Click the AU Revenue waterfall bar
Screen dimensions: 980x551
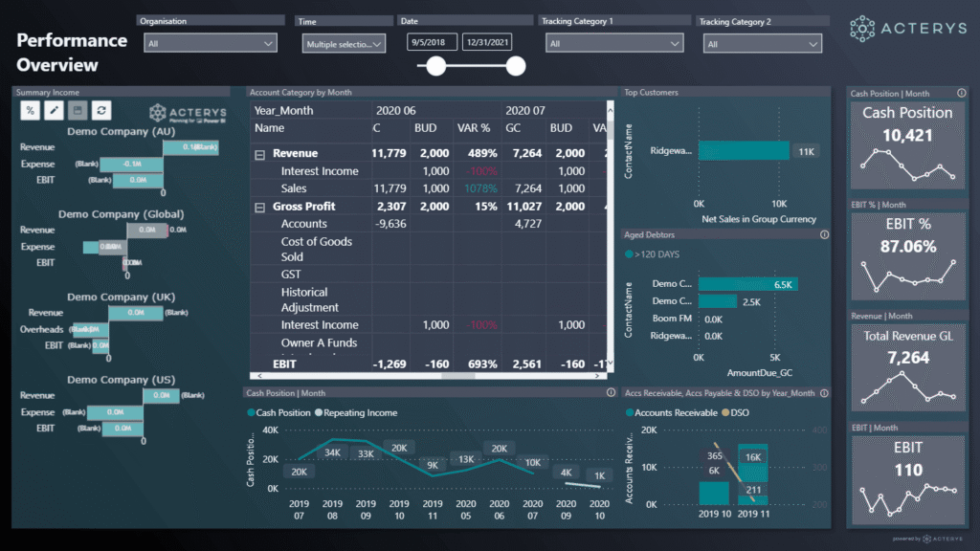point(190,146)
